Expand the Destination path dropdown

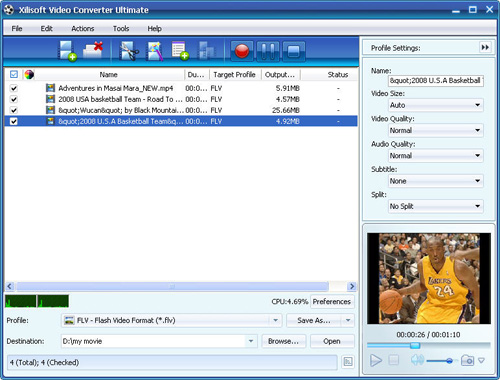pos(251,341)
